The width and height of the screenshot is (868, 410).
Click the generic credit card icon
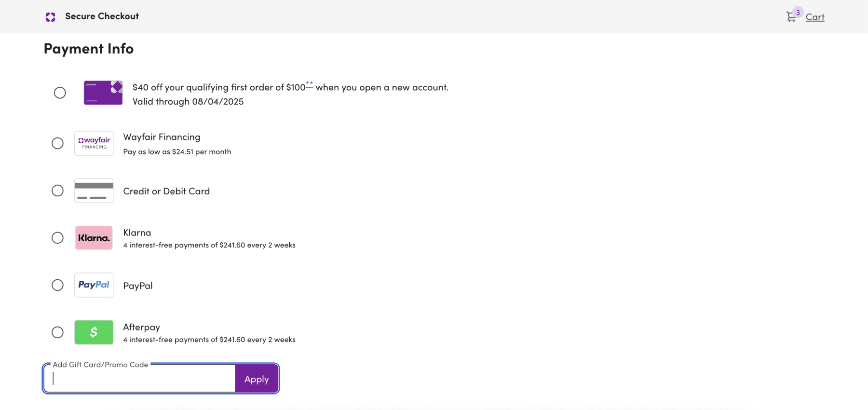(x=94, y=191)
